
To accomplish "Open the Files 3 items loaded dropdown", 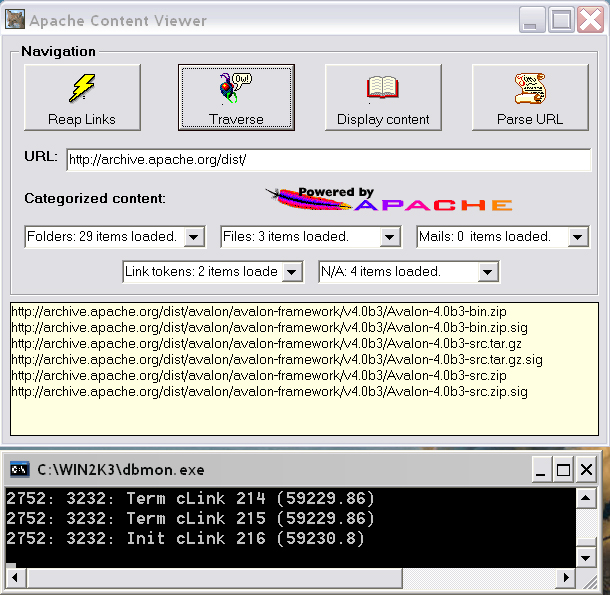I will pyautogui.click(x=390, y=237).
